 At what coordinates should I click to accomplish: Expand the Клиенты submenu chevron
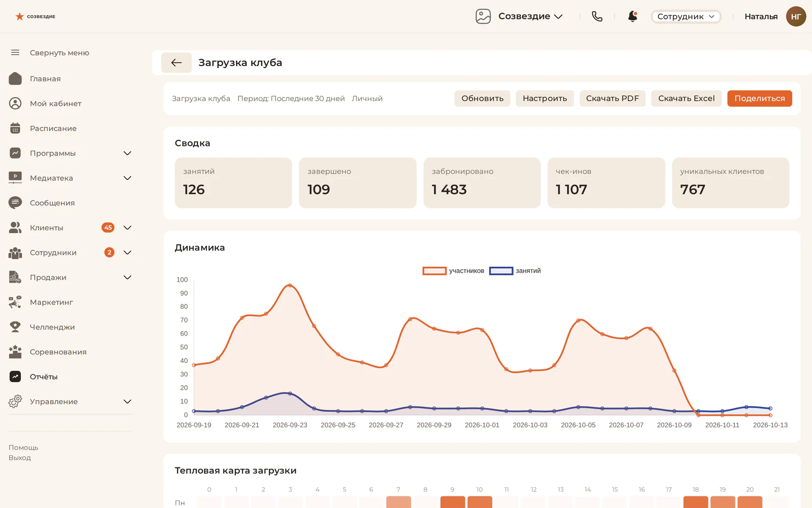click(127, 228)
